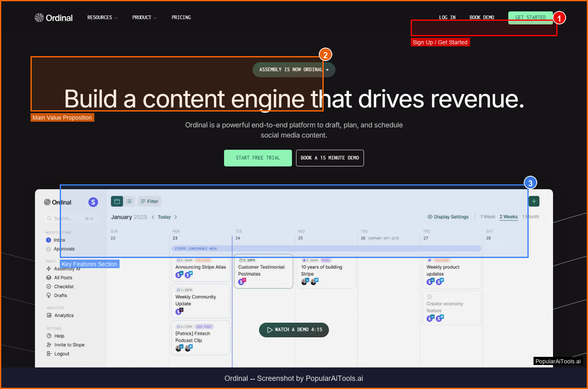
Task: Go to next period with right chevron
Action: 176,217
